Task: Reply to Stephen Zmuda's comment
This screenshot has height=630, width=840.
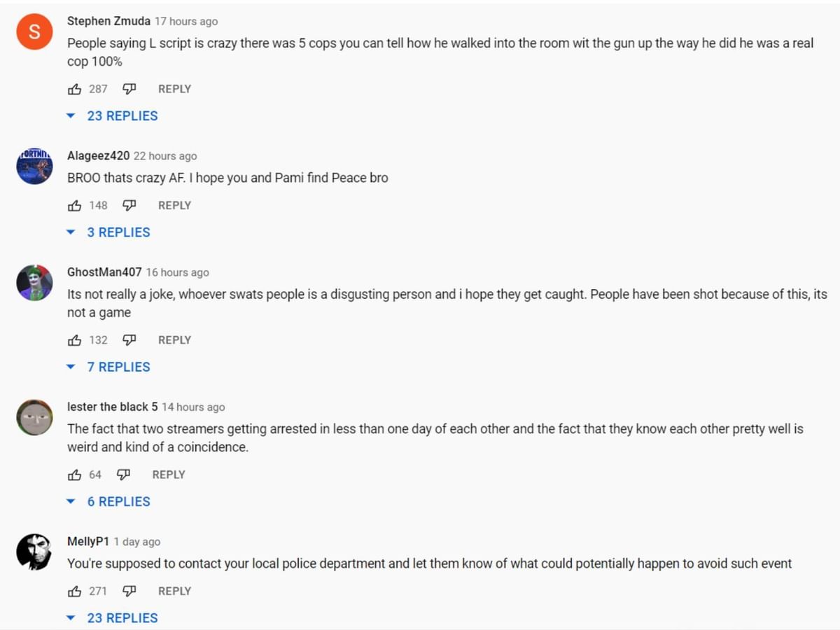Action: [174, 89]
